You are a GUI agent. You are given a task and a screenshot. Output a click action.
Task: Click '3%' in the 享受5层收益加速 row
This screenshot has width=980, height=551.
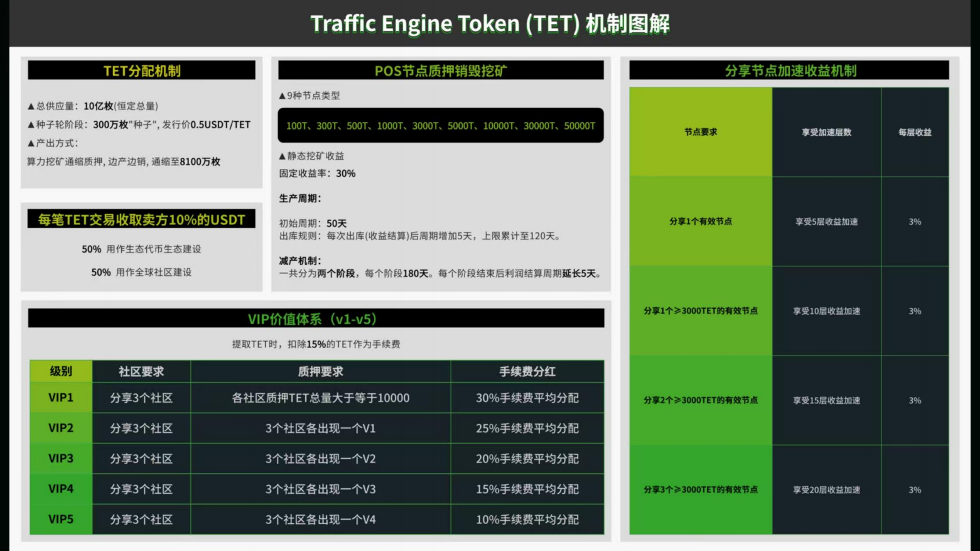915,221
